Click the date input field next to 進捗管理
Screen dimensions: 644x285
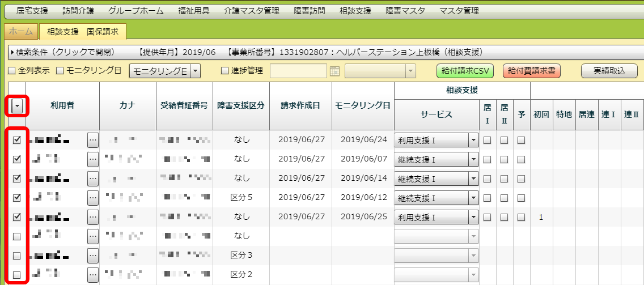(298, 71)
